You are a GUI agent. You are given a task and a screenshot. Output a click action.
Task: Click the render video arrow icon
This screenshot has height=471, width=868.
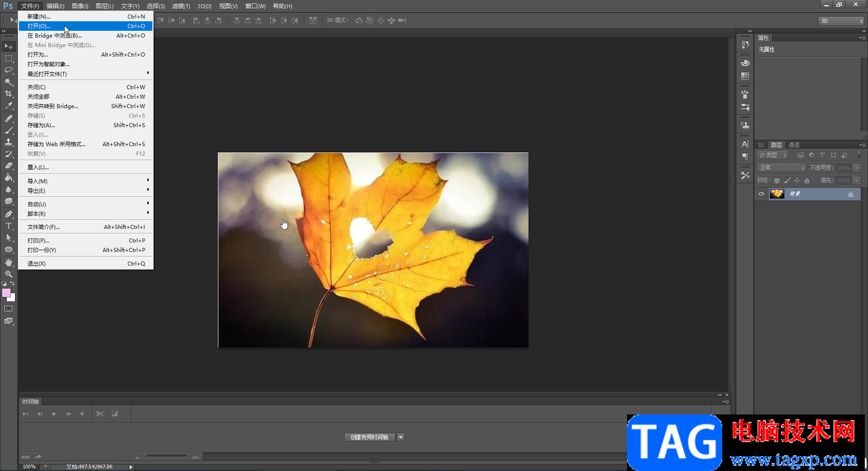[38, 457]
